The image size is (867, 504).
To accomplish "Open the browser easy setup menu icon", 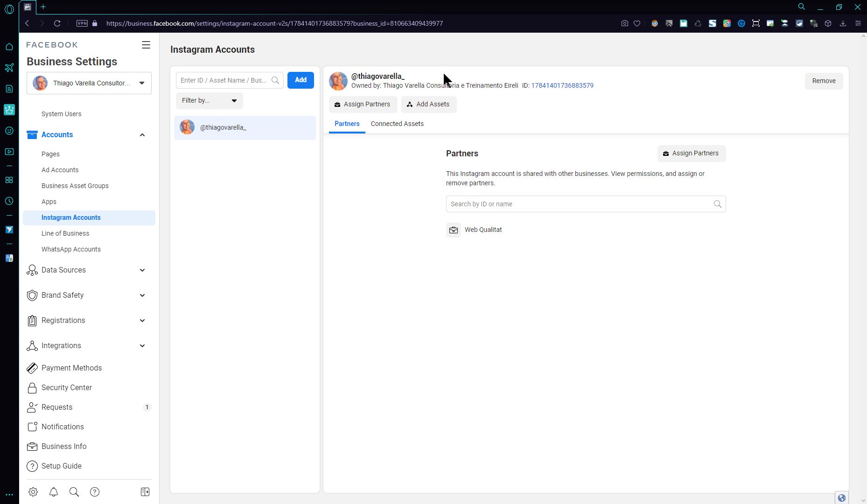I will point(858,23).
